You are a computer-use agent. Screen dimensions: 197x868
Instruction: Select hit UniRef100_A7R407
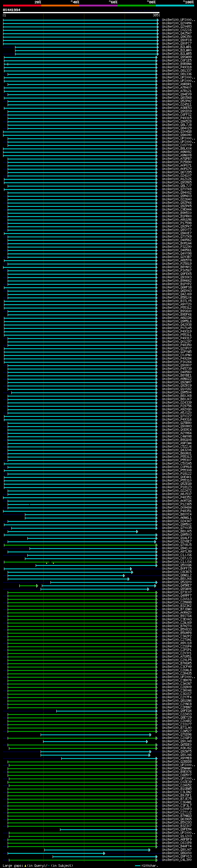(177, 88)
